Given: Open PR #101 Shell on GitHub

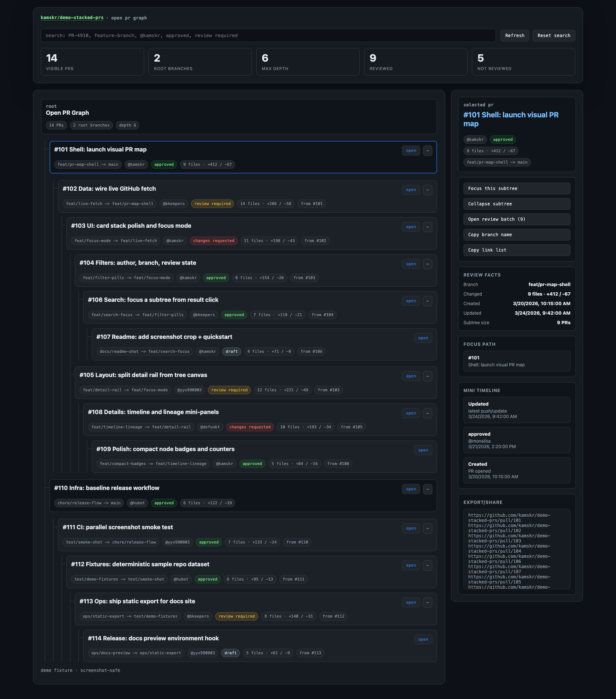Looking at the screenshot, I should (411, 150).
